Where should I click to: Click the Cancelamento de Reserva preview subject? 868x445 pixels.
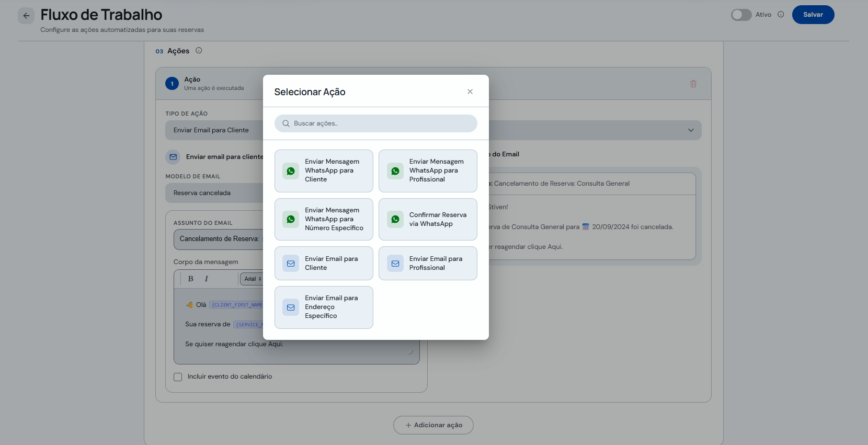click(562, 184)
